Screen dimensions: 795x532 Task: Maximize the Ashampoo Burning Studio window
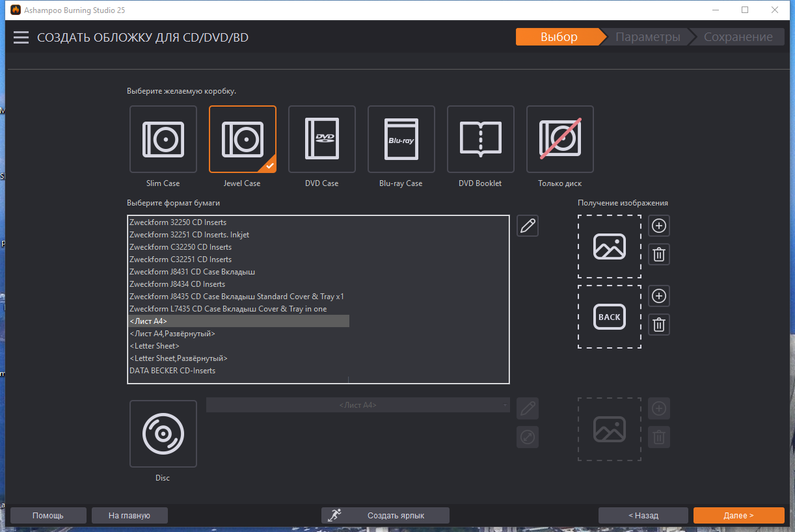pyautogui.click(x=745, y=10)
